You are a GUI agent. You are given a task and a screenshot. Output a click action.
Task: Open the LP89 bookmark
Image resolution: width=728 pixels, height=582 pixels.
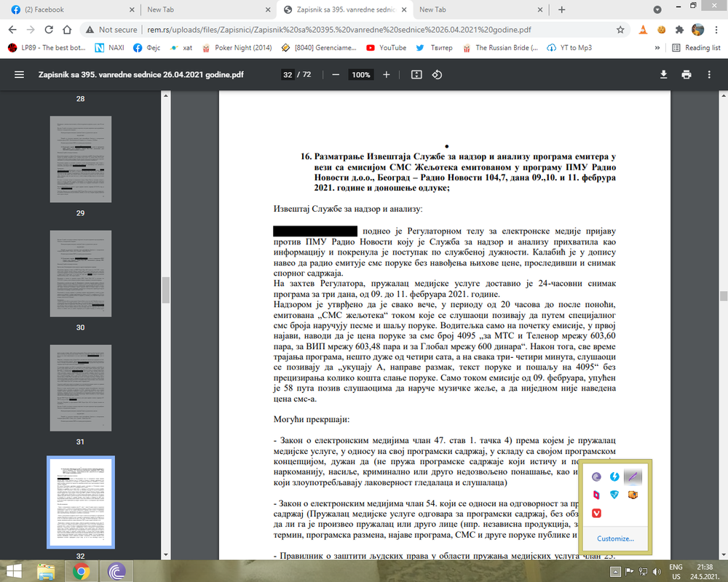point(47,48)
